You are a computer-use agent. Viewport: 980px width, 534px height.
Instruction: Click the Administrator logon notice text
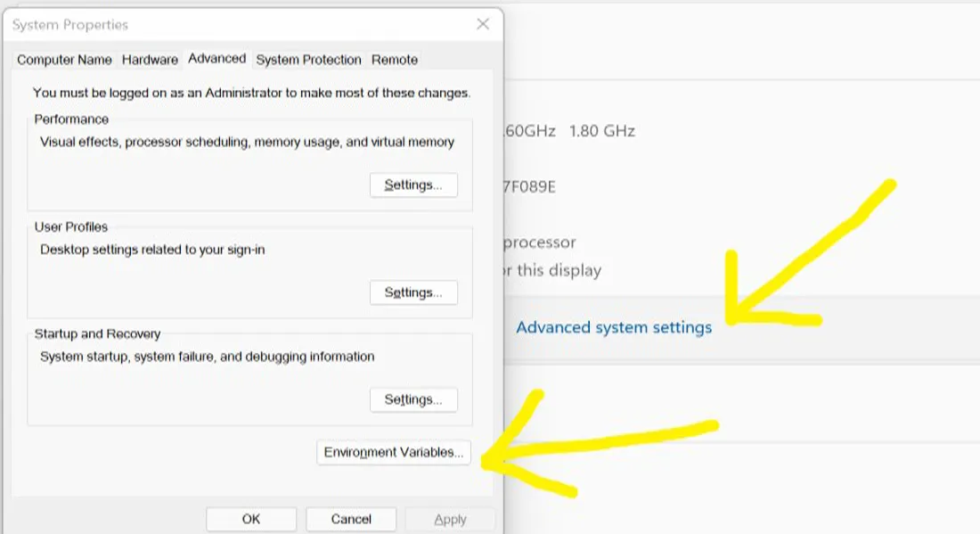[251, 93]
